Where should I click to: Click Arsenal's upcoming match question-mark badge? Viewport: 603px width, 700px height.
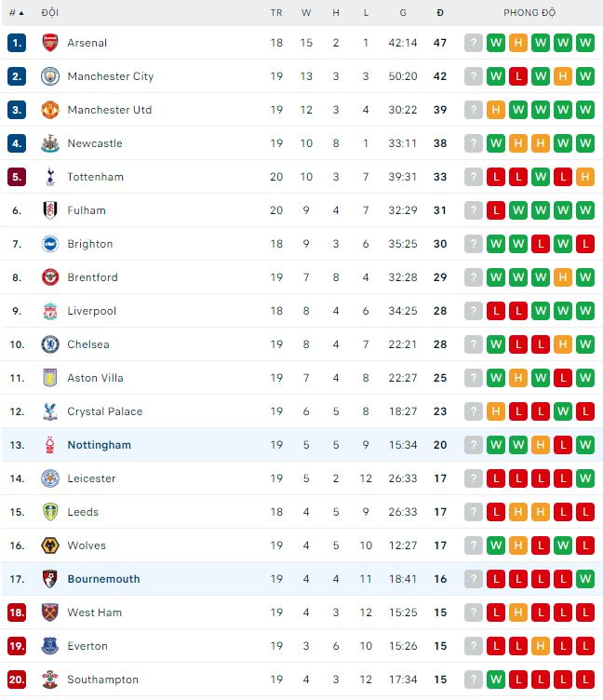tap(474, 43)
